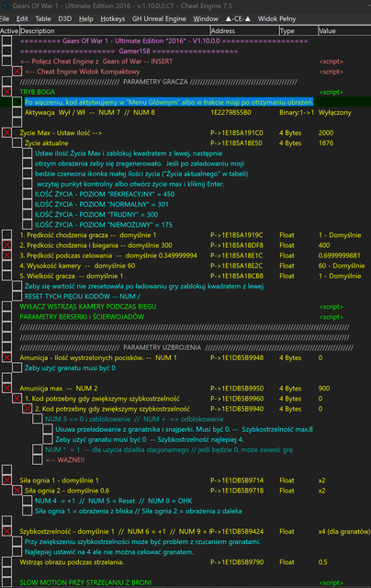Click the ▲-CE-▲ menu item
371x588 pixels.
click(x=238, y=18)
